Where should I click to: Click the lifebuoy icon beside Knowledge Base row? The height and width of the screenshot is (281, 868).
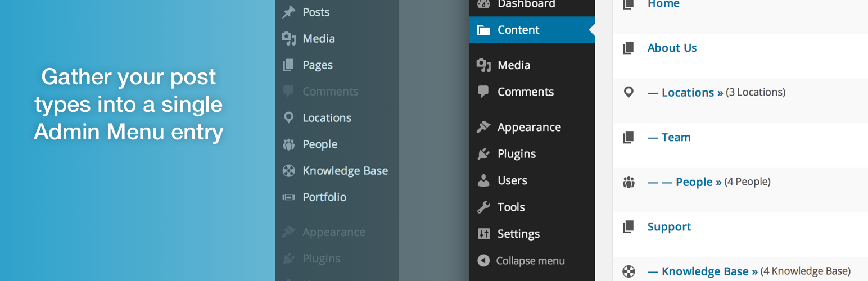click(629, 271)
